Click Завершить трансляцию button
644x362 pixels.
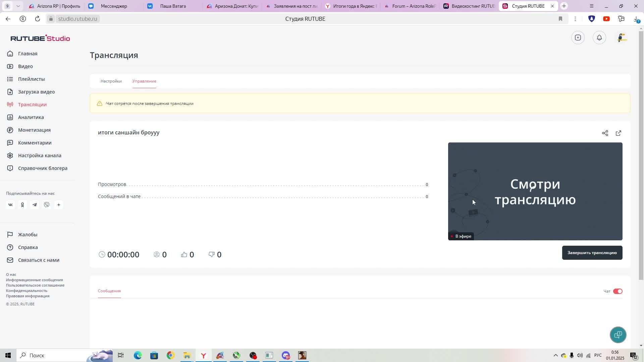click(592, 253)
